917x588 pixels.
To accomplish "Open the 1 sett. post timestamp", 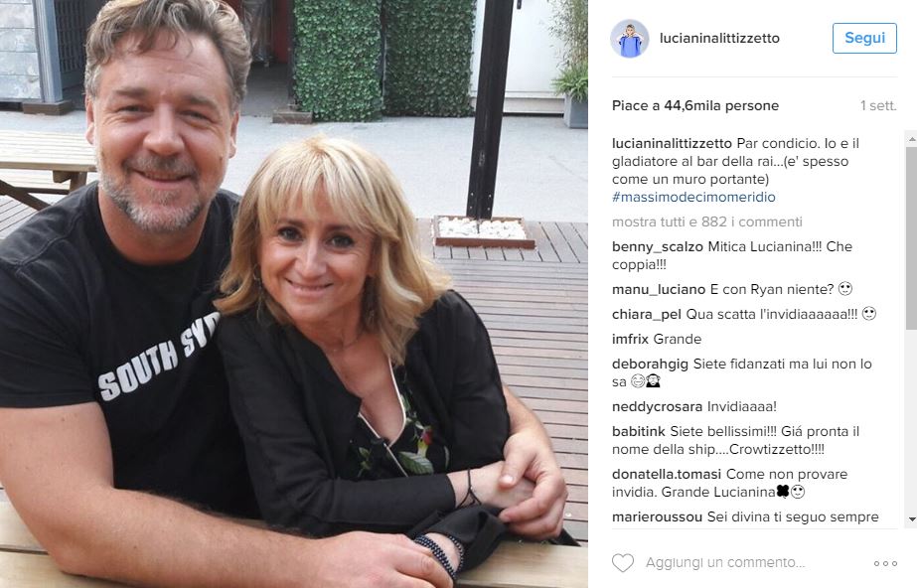I will [878, 106].
